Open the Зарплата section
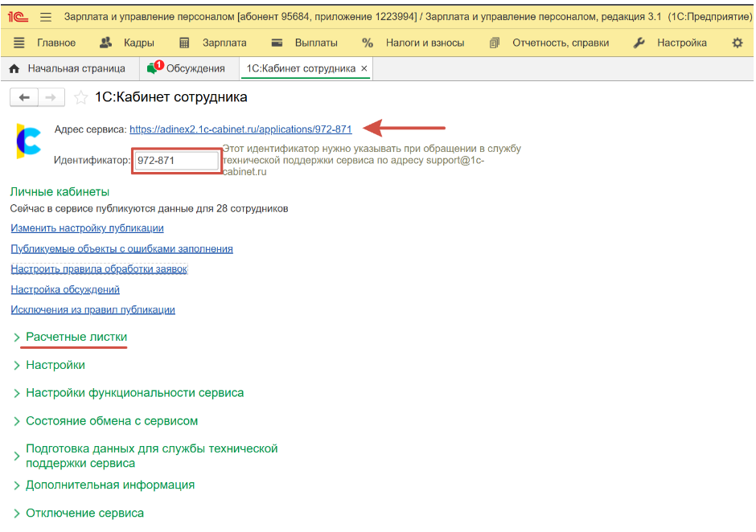Screen dimensions: 756x532 (x=224, y=43)
